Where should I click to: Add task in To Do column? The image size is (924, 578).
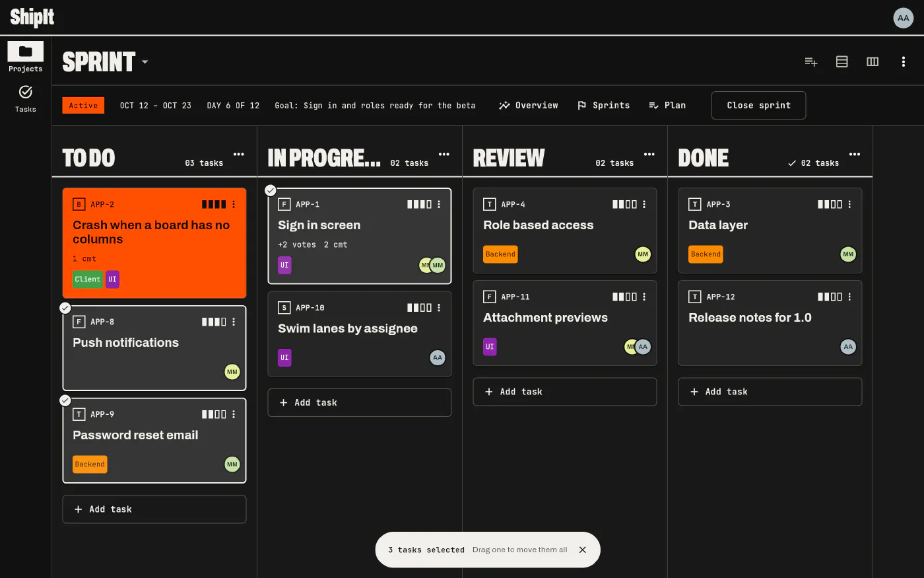tap(154, 509)
